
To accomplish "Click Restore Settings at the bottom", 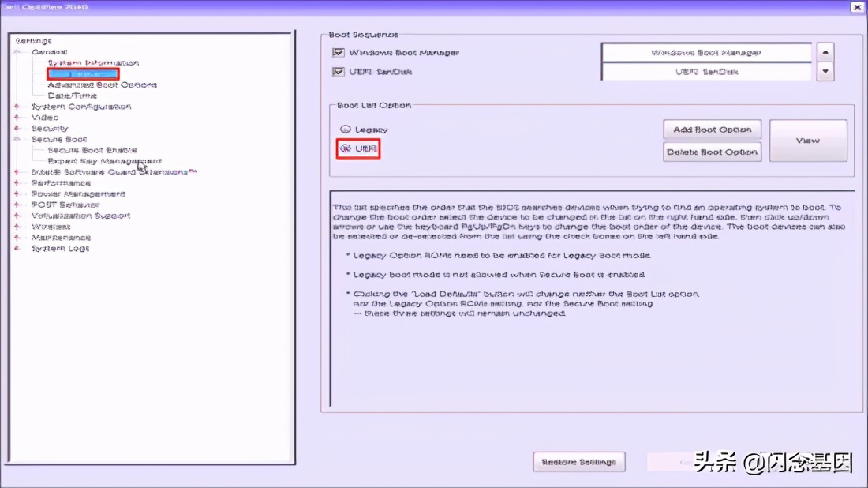I will coord(579,462).
